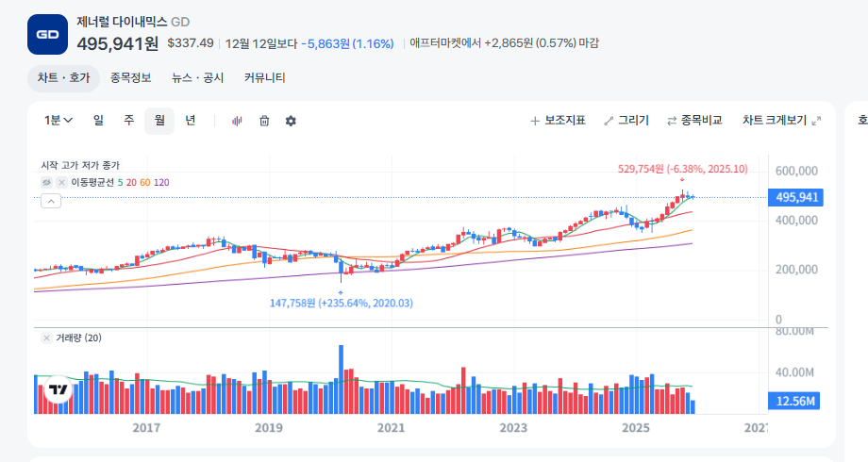Click the current price tag 495,941 on the axis

795,197
